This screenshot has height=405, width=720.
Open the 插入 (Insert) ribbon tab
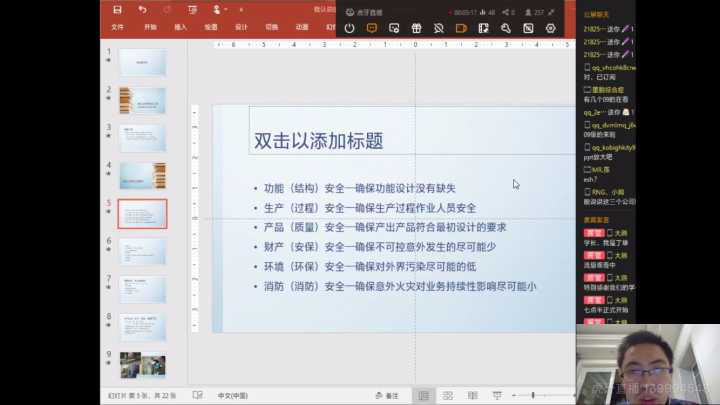(x=180, y=27)
